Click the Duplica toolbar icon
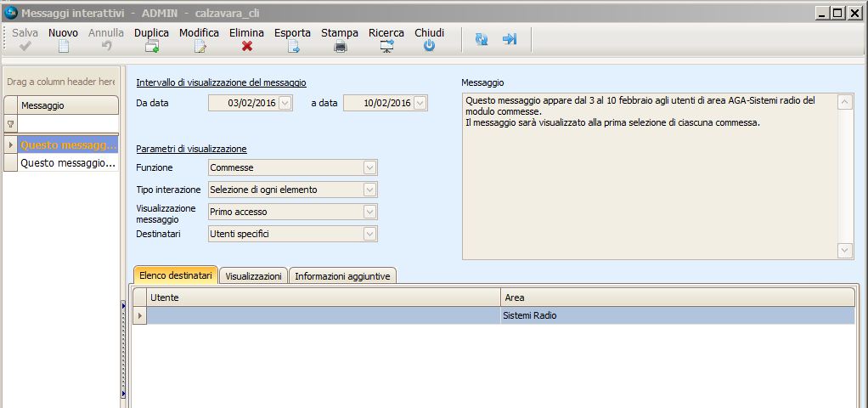Viewport: 868px width, 408px height. [x=152, y=47]
